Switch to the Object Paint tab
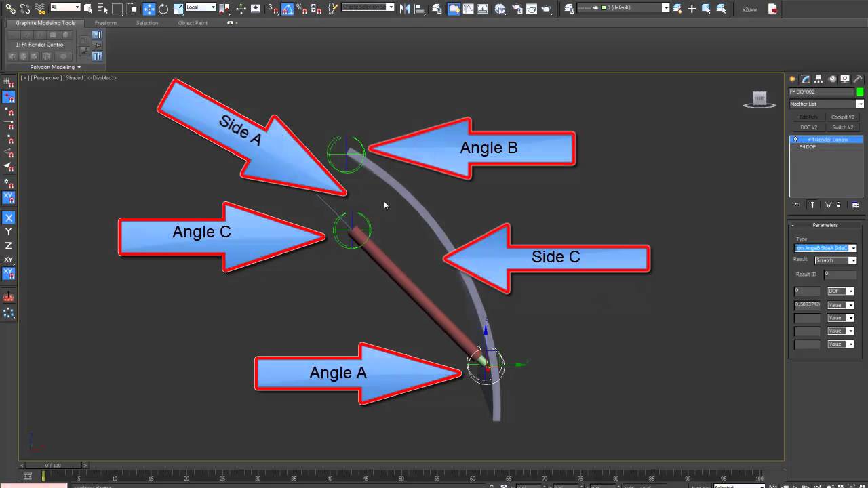868x488 pixels. coord(193,23)
